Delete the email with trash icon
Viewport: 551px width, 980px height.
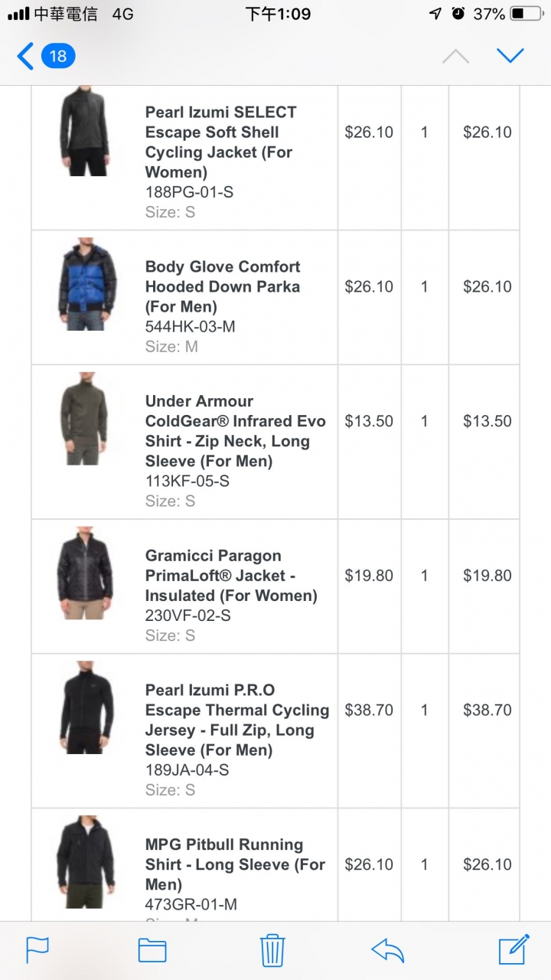pos(272,949)
